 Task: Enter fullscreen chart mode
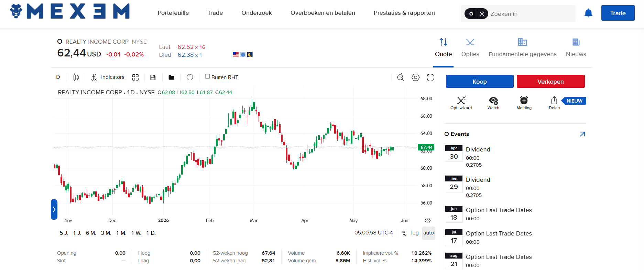(430, 77)
